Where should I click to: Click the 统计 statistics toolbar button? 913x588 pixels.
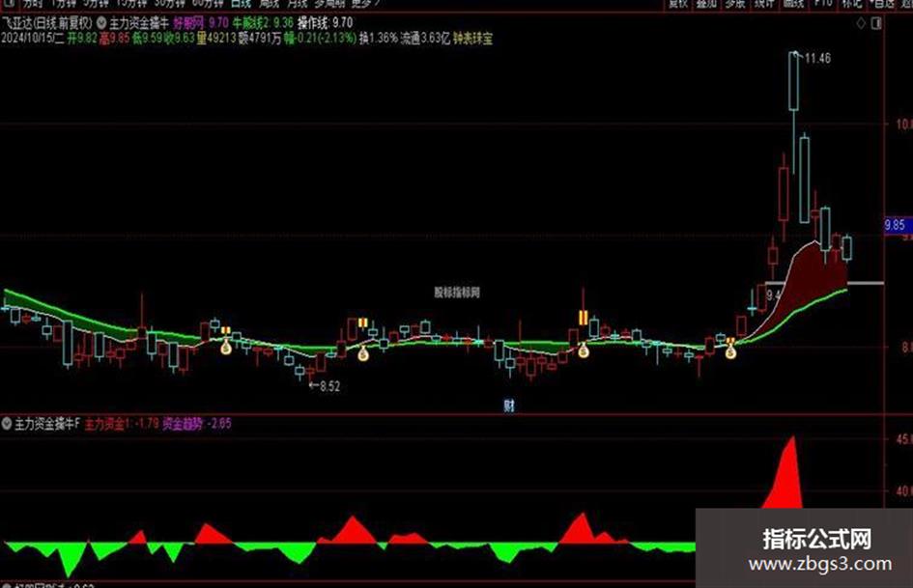click(764, 4)
